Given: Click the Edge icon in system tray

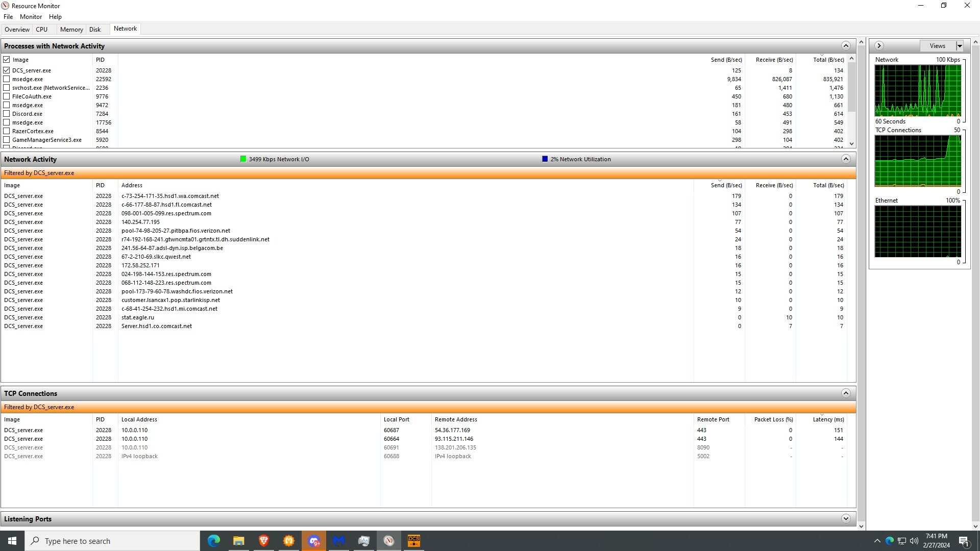Looking at the screenshot, I should pyautogui.click(x=890, y=541).
